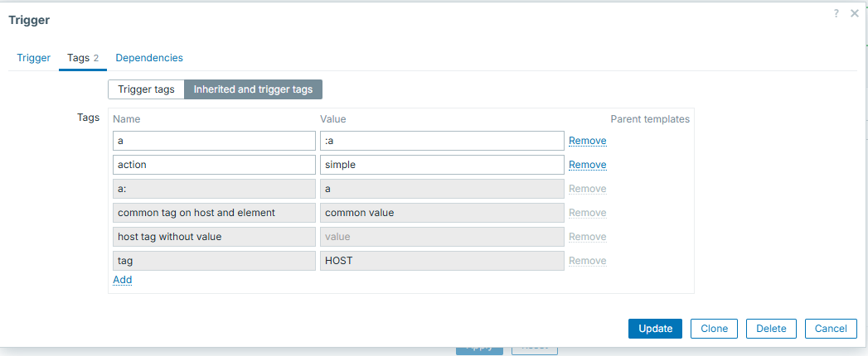Click the help question mark icon
This screenshot has height=356, width=868.
pyautogui.click(x=836, y=14)
